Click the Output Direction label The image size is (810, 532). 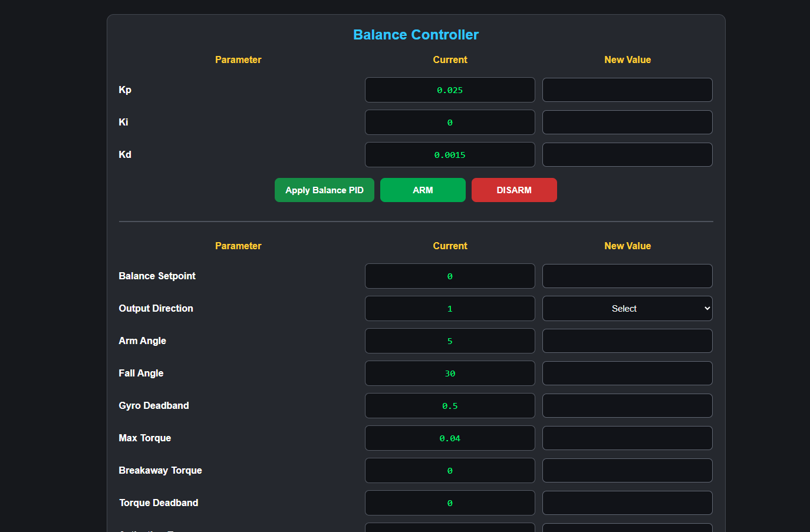[x=156, y=309]
